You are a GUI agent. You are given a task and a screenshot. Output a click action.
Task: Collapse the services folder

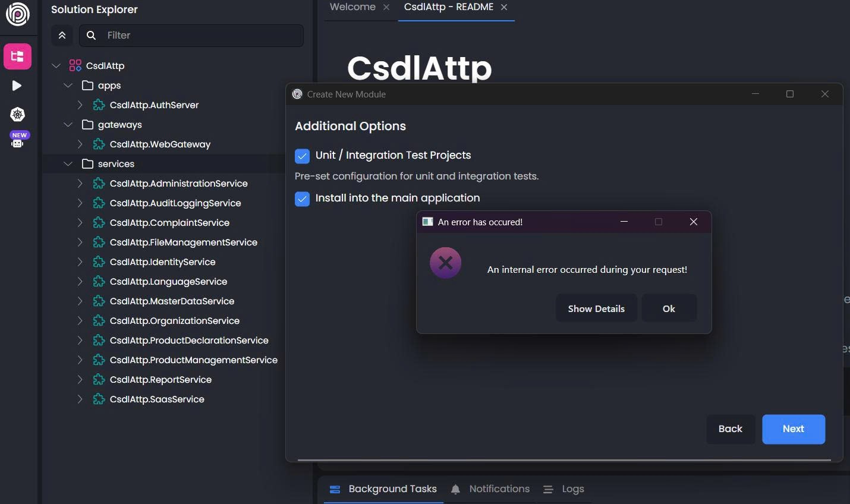point(68,164)
